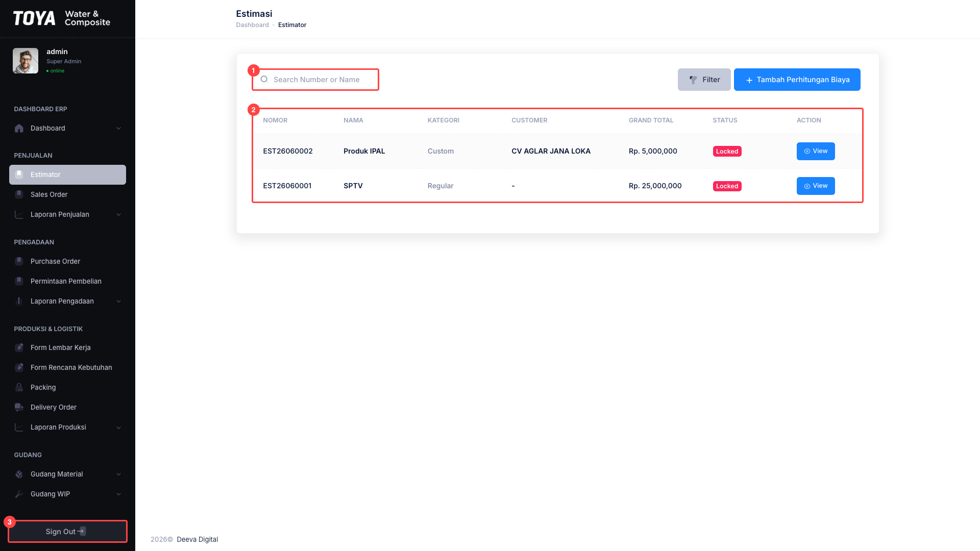Click the Custom category cell
Image resolution: width=980 pixels, height=551 pixels.
[x=440, y=151]
